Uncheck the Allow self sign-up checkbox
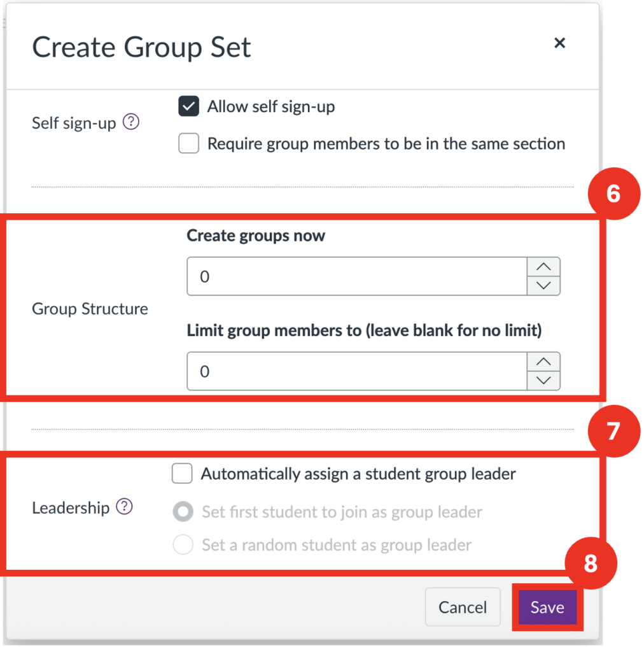Screen dimensions: 644x652 click(189, 107)
